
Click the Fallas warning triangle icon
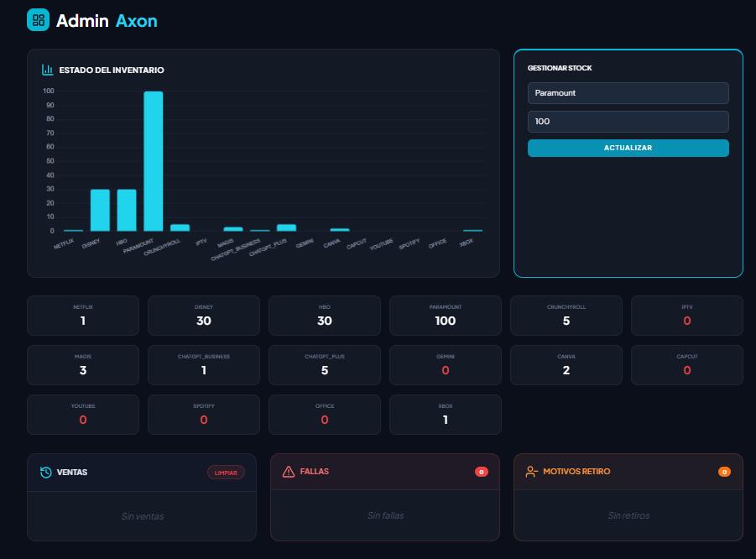(x=289, y=472)
